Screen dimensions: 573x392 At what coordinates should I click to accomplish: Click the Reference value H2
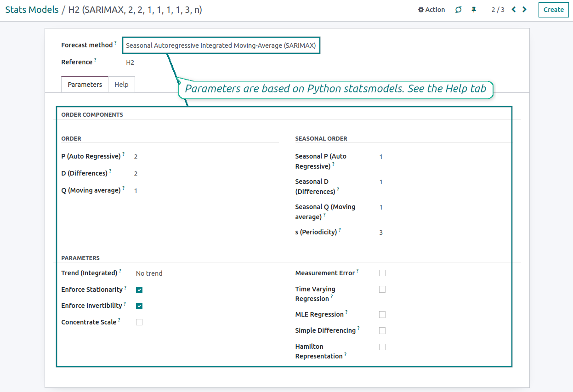[130, 62]
